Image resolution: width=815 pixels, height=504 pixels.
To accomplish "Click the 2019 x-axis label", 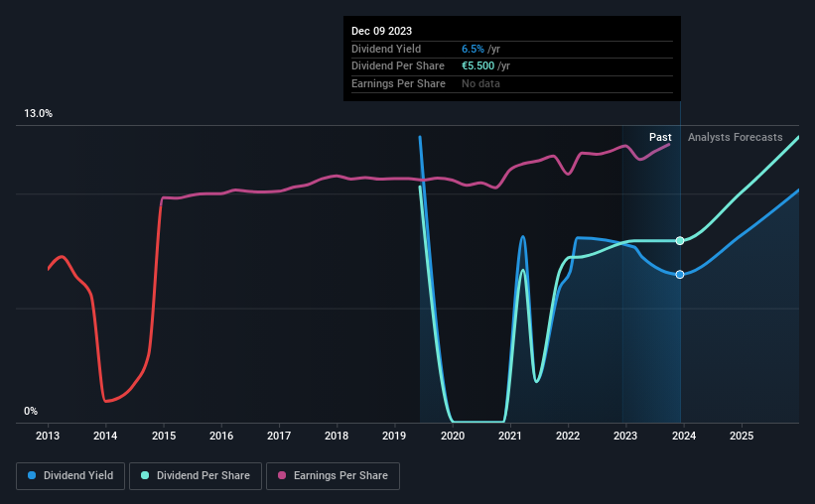I will [394, 436].
